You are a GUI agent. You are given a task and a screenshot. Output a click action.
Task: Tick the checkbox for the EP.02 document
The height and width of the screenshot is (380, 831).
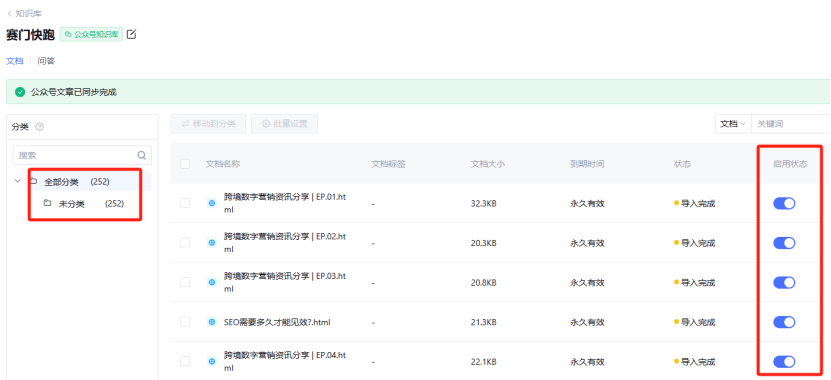tap(185, 242)
